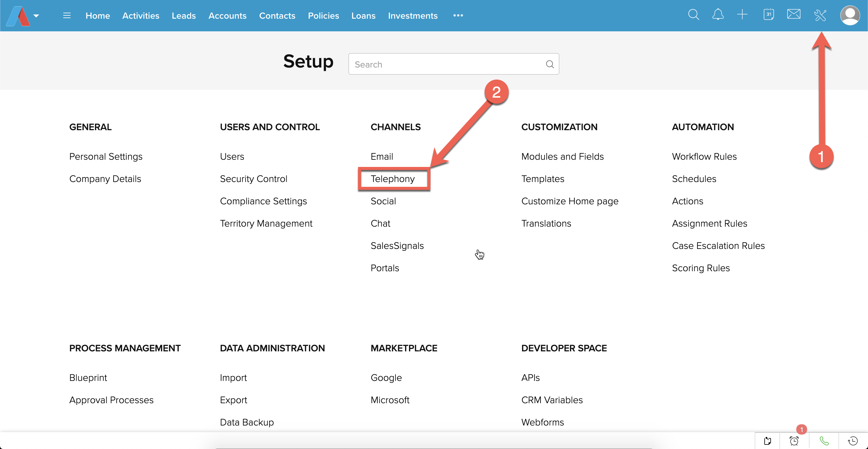Open Workflow Rules under Automation
The height and width of the screenshot is (449, 868).
tap(704, 157)
